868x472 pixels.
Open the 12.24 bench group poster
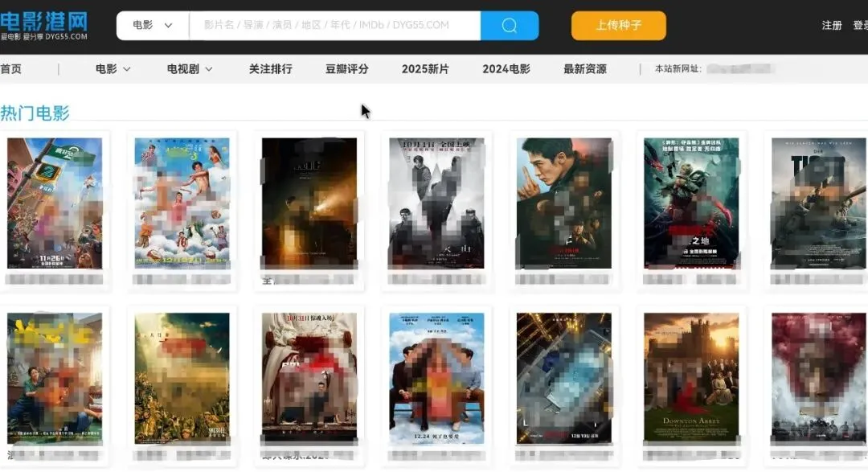[x=436, y=379]
